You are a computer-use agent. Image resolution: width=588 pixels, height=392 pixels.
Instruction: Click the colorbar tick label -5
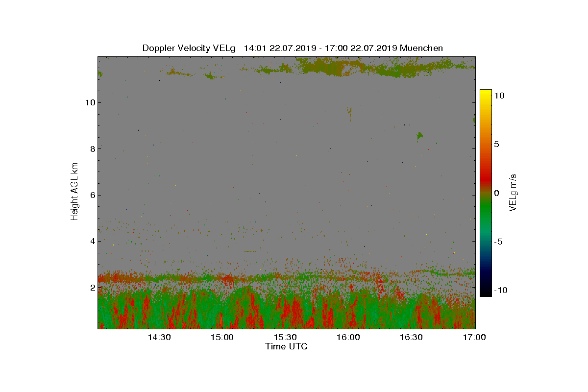coord(497,242)
